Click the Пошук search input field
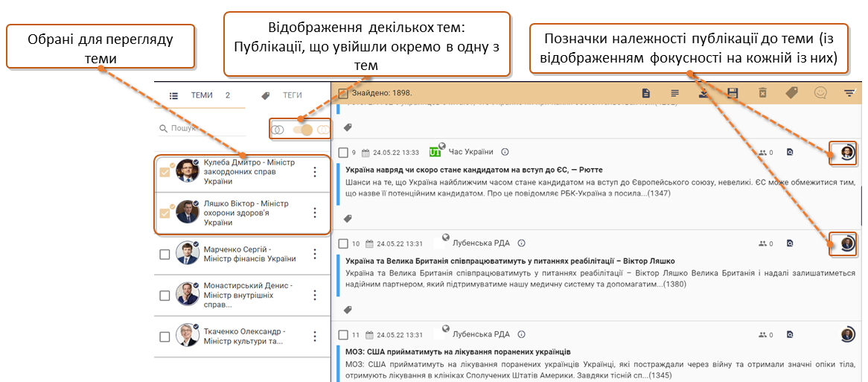The height and width of the screenshot is (382, 868). [x=202, y=128]
